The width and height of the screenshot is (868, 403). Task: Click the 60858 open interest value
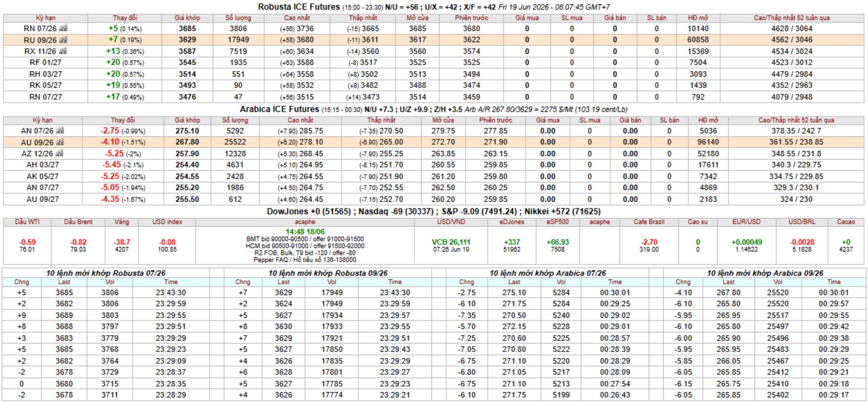[x=698, y=40]
